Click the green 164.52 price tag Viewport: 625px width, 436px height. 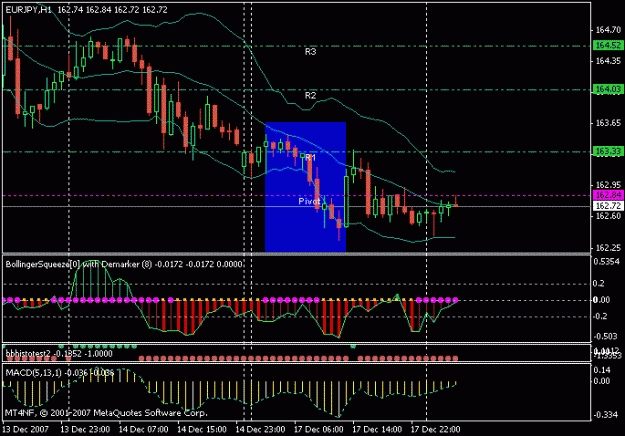click(x=608, y=45)
